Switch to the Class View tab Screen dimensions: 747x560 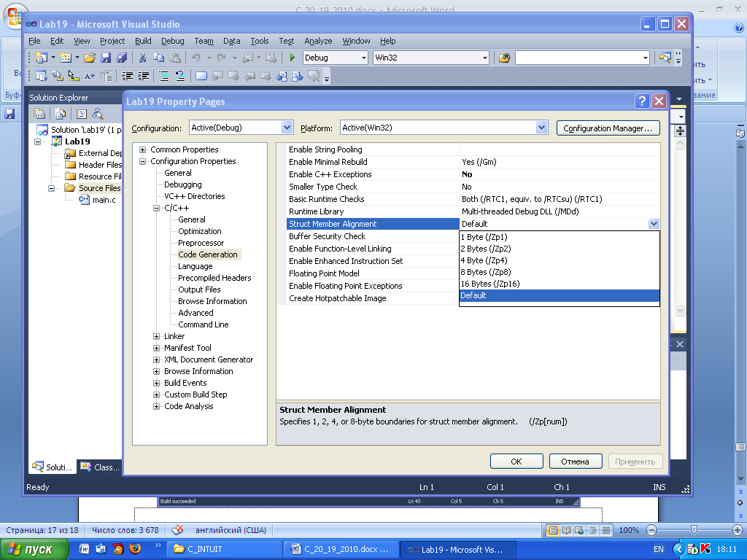(x=101, y=467)
